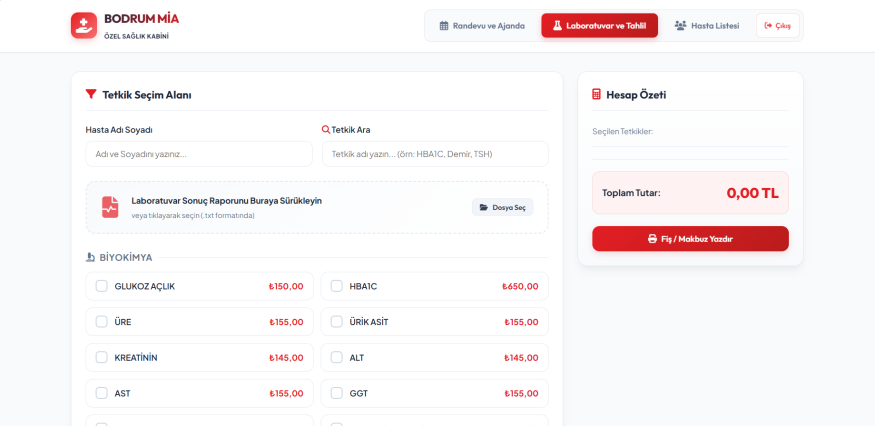The height and width of the screenshot is (426, 875).
Task: Click the Dosya Seç button
Action: 503,207
